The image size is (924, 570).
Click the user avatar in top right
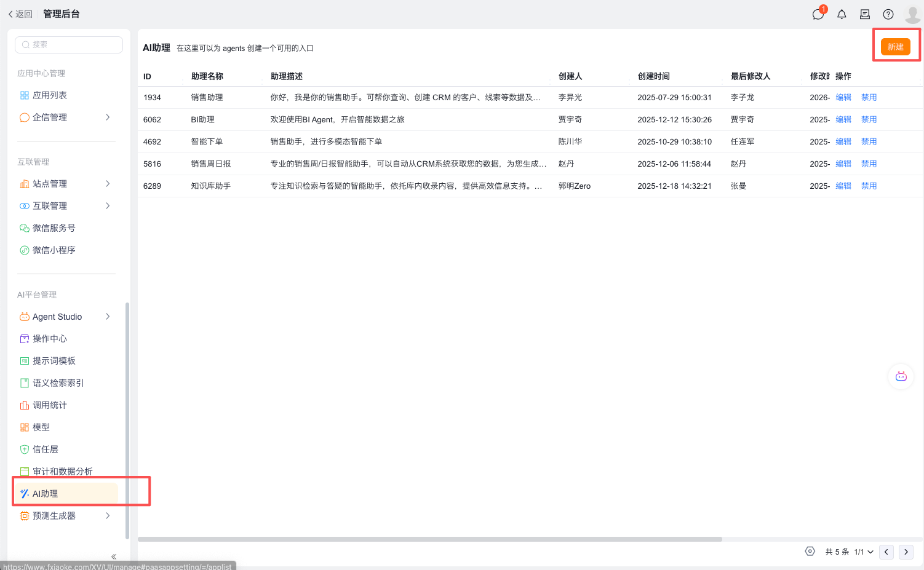pyautogui.click(x=912, y=14)
